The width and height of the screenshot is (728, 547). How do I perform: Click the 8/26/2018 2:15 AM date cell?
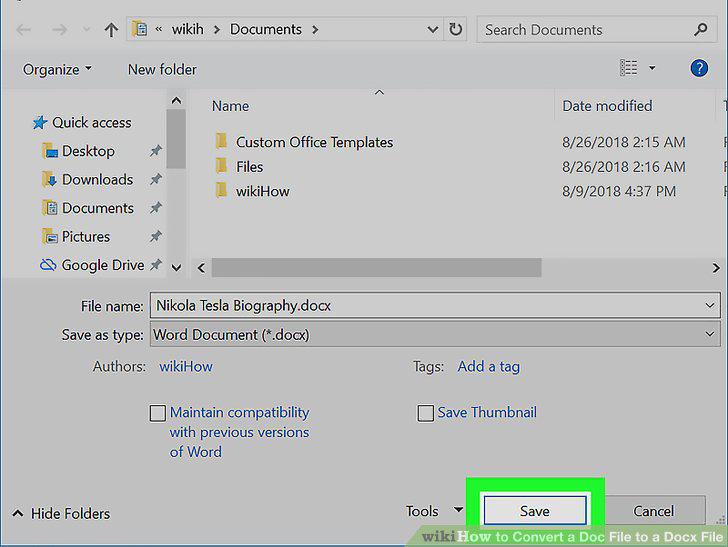(624, 142)
